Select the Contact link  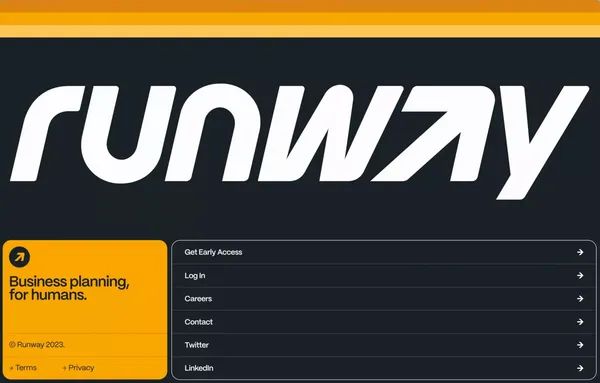[x=384, y=322]
